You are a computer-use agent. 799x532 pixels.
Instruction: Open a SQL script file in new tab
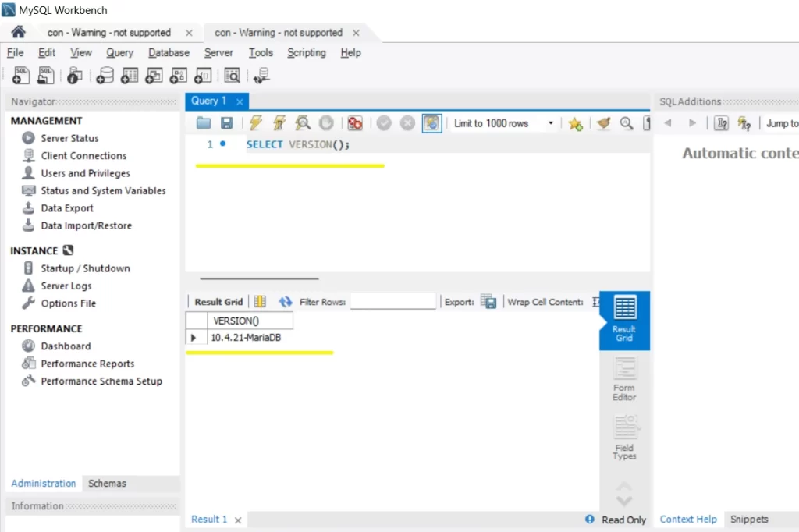(46, 76)
